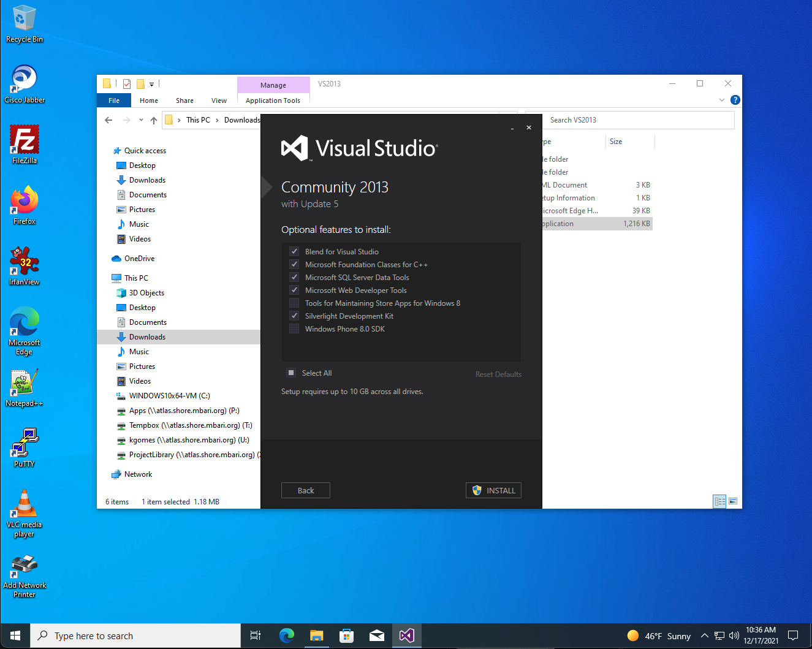This screenshot has width=812, height=649.
Task: Launch FileZilla from desktop shortcut
Action: (x=25, y=145)
